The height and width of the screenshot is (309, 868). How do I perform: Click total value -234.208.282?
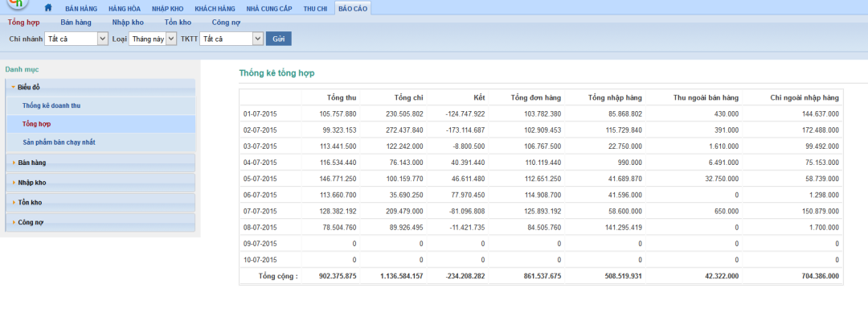[465, 276]
